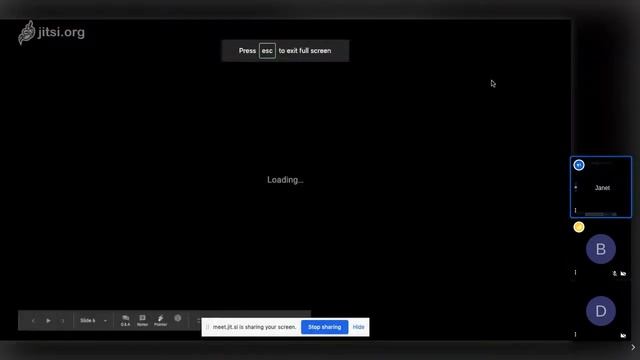This screenshot has height=360, width=640.
Task: Click yellow connection indicator on B's tile
Action: [579, 227]
